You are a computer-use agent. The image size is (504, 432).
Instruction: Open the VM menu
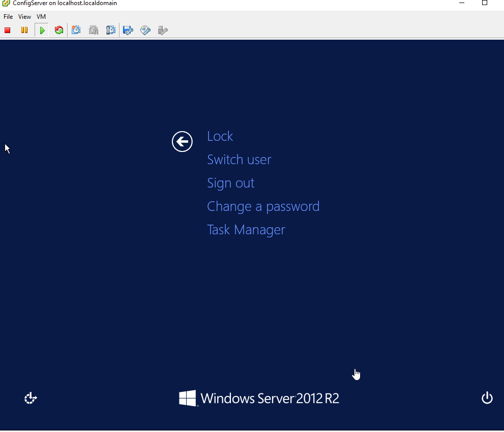point(41,16)
